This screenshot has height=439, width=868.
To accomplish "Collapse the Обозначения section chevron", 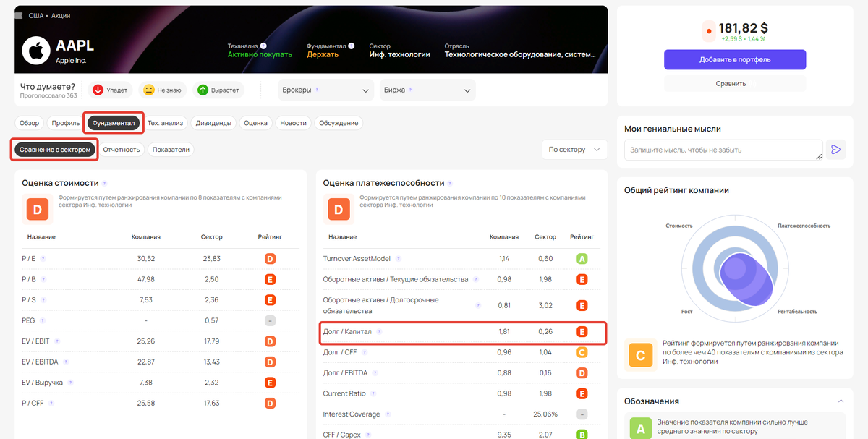I will pos(841,401).
